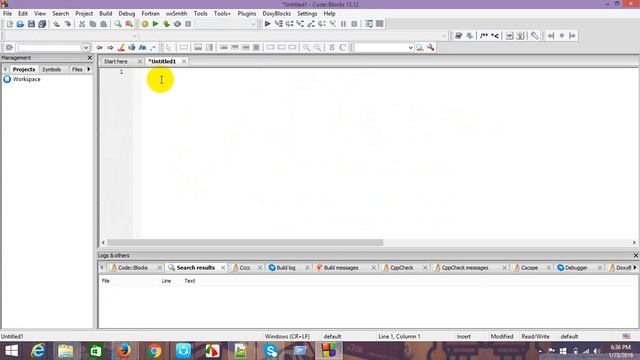Click the Undo arrow icon

coord(56,24)
